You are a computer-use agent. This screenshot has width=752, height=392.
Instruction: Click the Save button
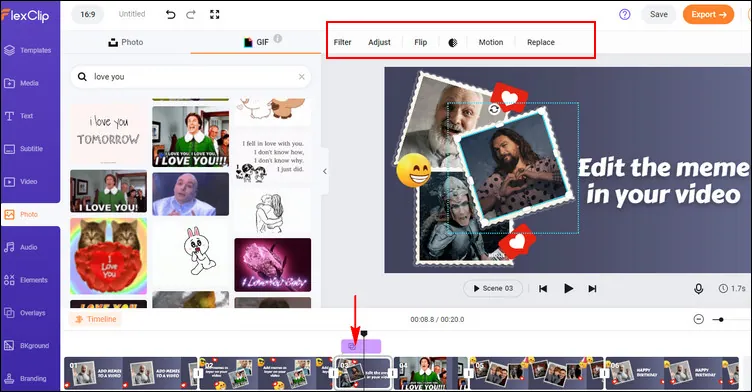coord(658,14)
